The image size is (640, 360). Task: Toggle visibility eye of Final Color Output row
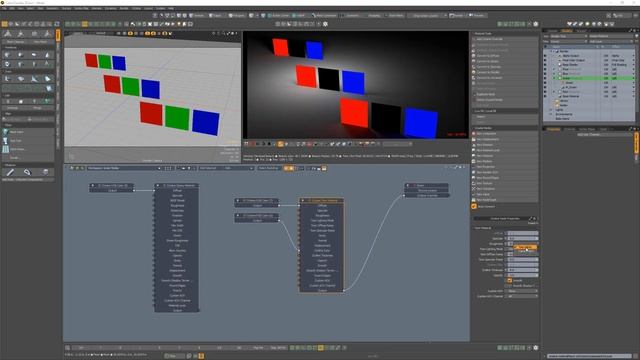pos(545,60)
